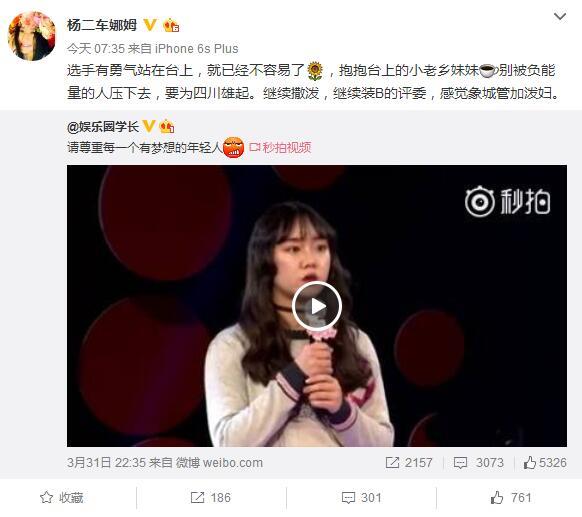Click the 杨二车娜姆 username link
582x517 pixels.
coord(102,25)
